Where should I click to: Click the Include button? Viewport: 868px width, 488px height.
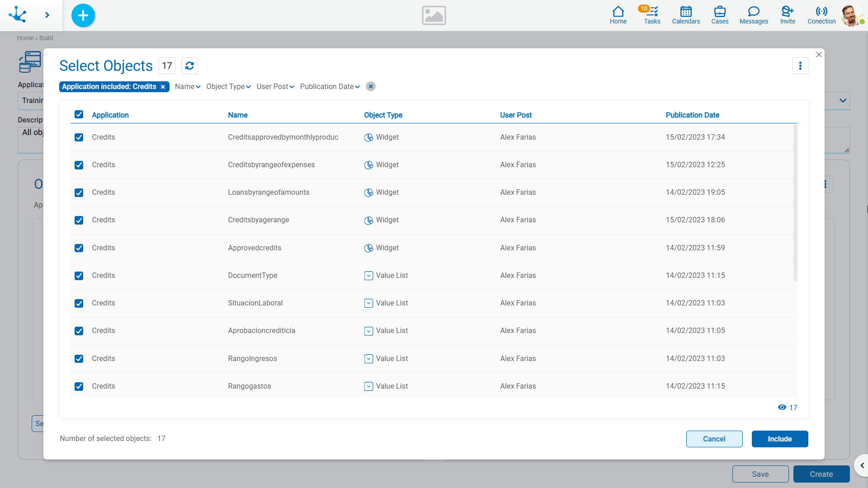pos(779,439)
